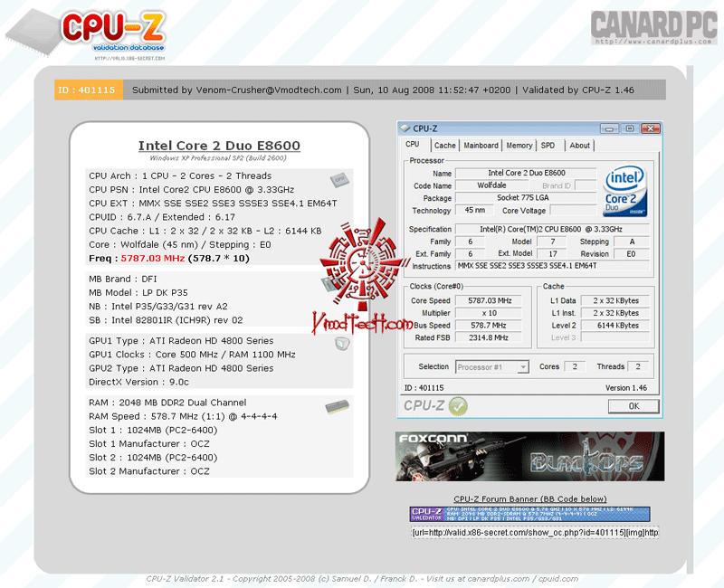Click the Multiplier x 10 field
The height and width of the screenshot is (588, 724).
(x=489, y=313)
